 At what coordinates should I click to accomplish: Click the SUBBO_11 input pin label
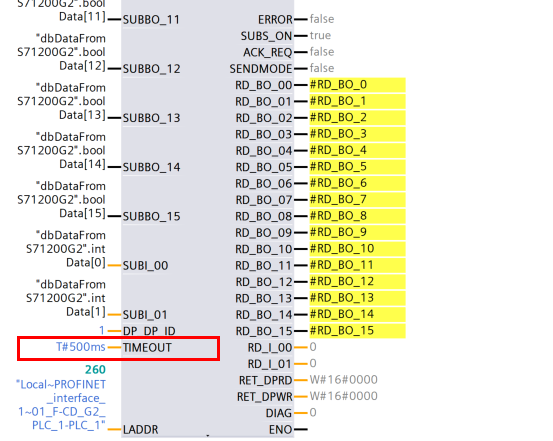pos(151,20)
